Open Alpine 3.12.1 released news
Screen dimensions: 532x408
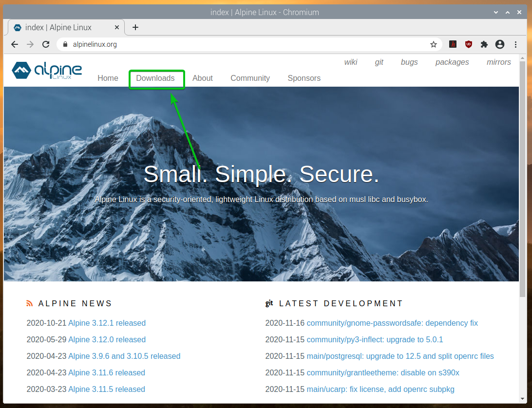point(107,323)
